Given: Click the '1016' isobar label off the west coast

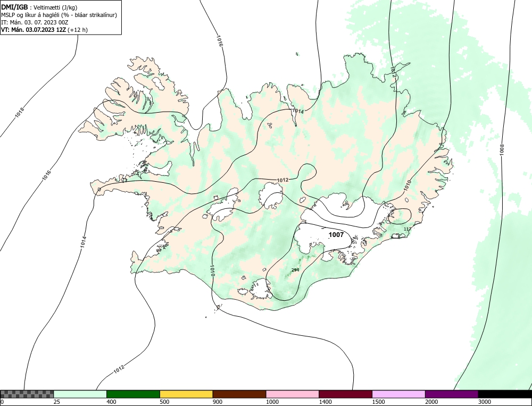Looking at the screenshot, I should tap(47, 175).
